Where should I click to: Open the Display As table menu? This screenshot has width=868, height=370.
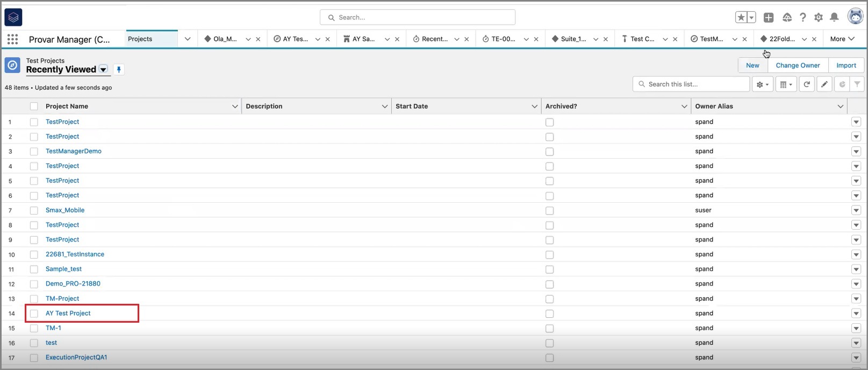click(x=786, y=84)
